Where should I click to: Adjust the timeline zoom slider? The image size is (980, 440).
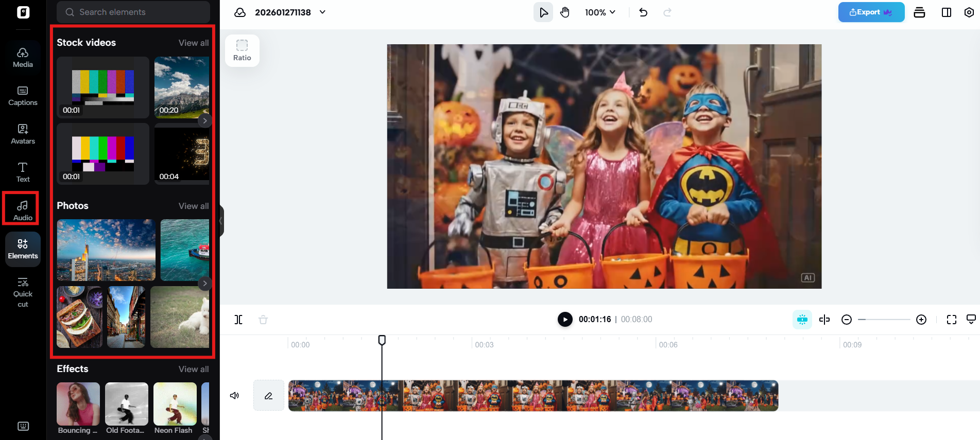click(884, 320)
